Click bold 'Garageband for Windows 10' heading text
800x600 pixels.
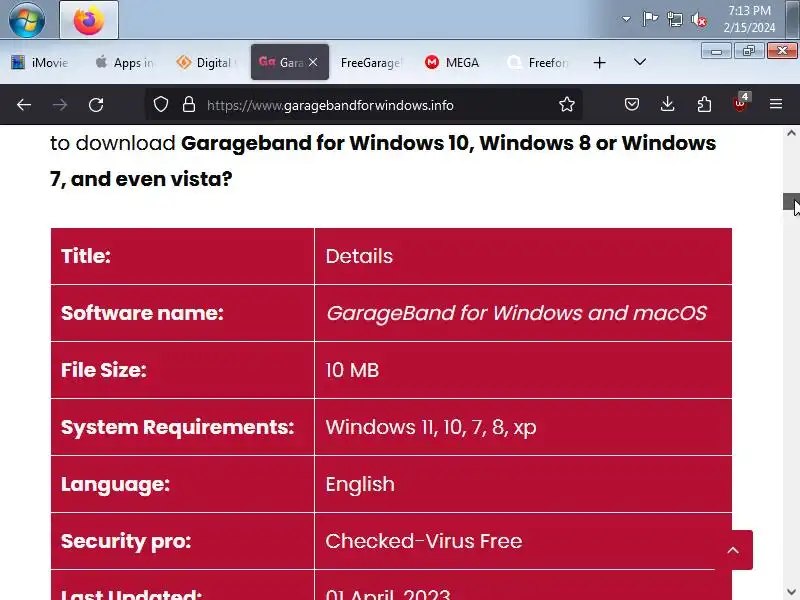(x=328, y=143)
